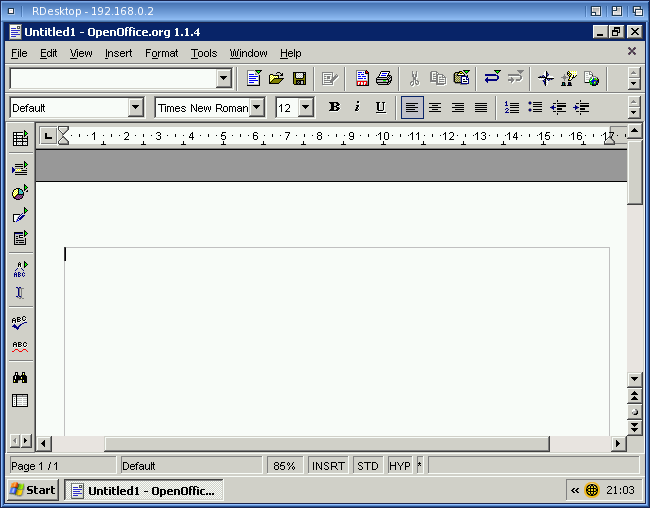Click the Open file folder icon
The width and height of the screenshot is (650, 508).
[x=277, y=78]
